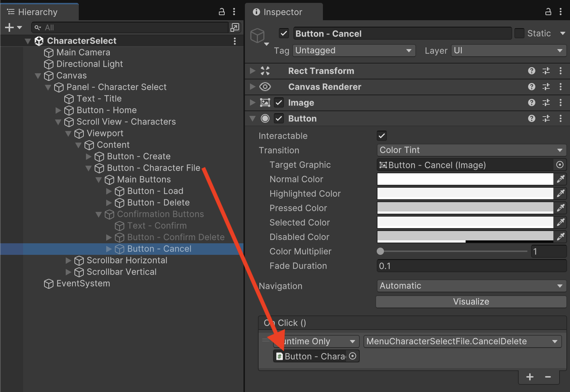
Task: Open Image component preset settings icon
Action: pos(546,103)
